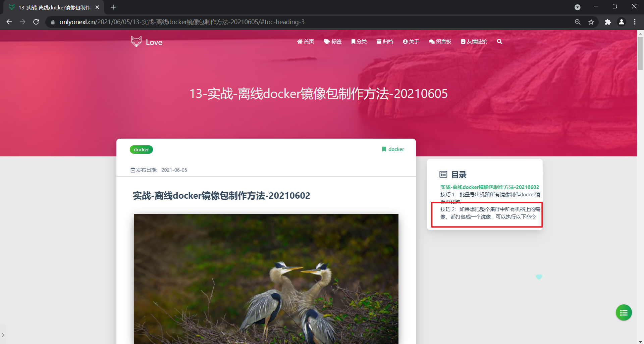Viewport: 644px width, 344px height.
Task: Click the zoom magnifier in address bar
Action: point(578,22)
